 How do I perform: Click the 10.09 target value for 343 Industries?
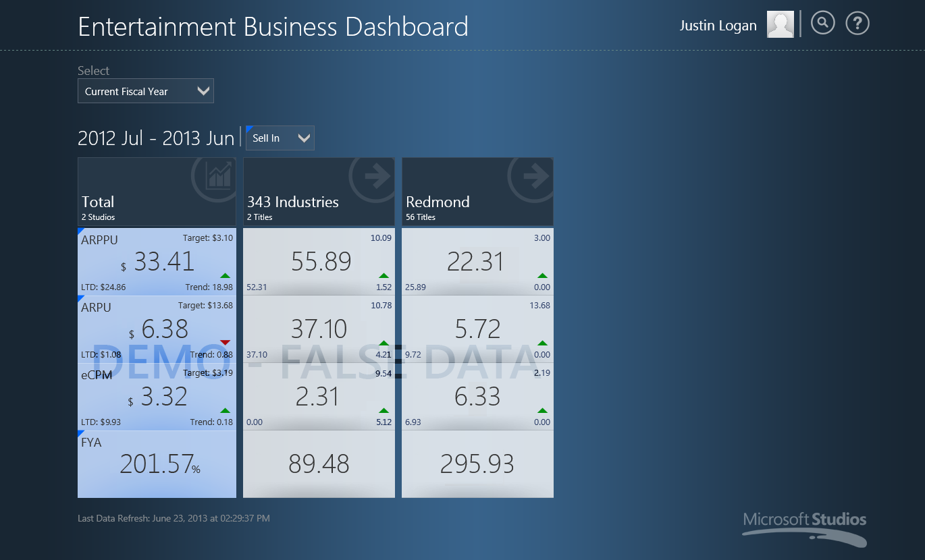(381, 237)
